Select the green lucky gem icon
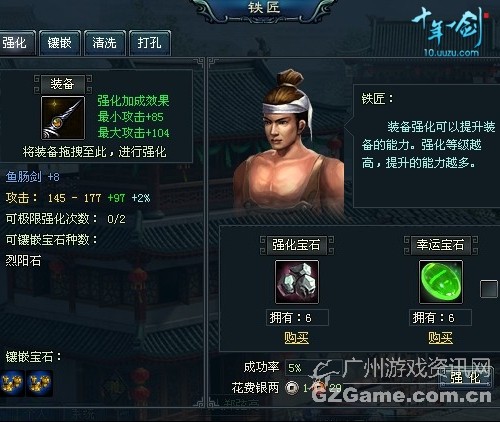 coord(441,282)
